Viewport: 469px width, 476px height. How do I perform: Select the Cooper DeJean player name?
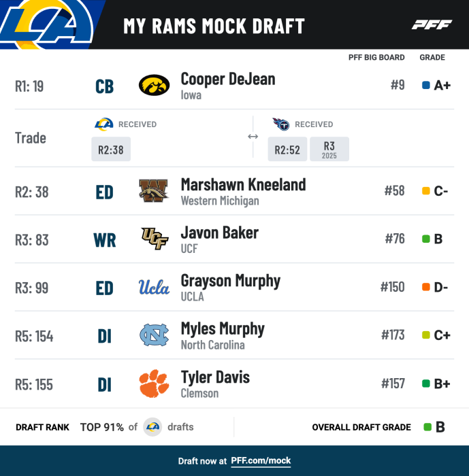(228, 79)
